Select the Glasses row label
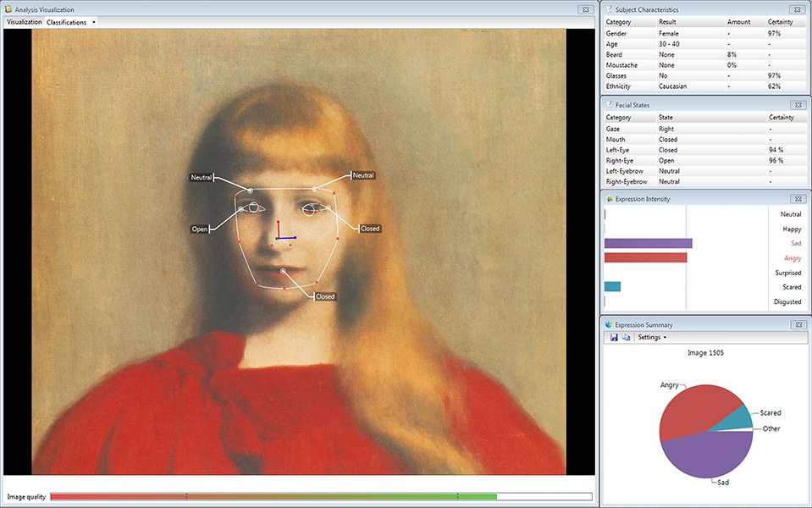Viewport: 812px width, 508px height. [616, 75]
